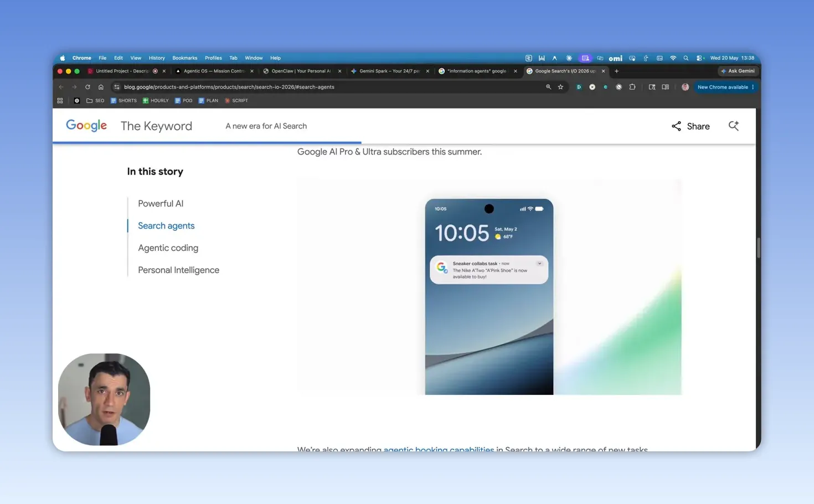814x504 pixels.
Task: Expand the sneaker notification chevron on phone
Action: coord(539,264)
